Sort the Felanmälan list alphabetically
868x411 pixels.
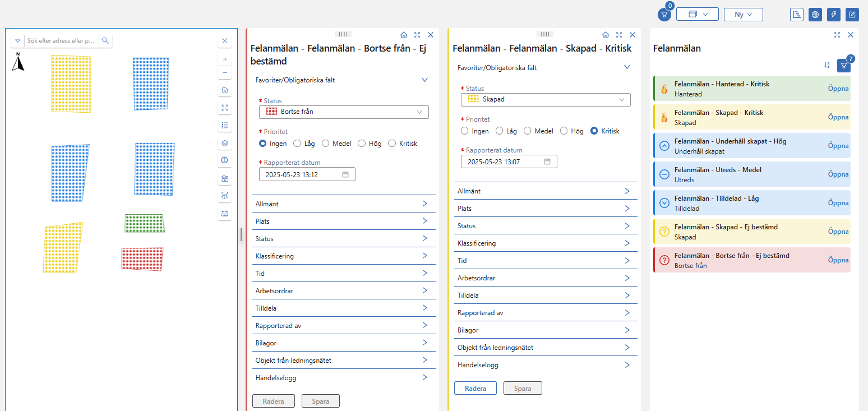tap(827, 66)
